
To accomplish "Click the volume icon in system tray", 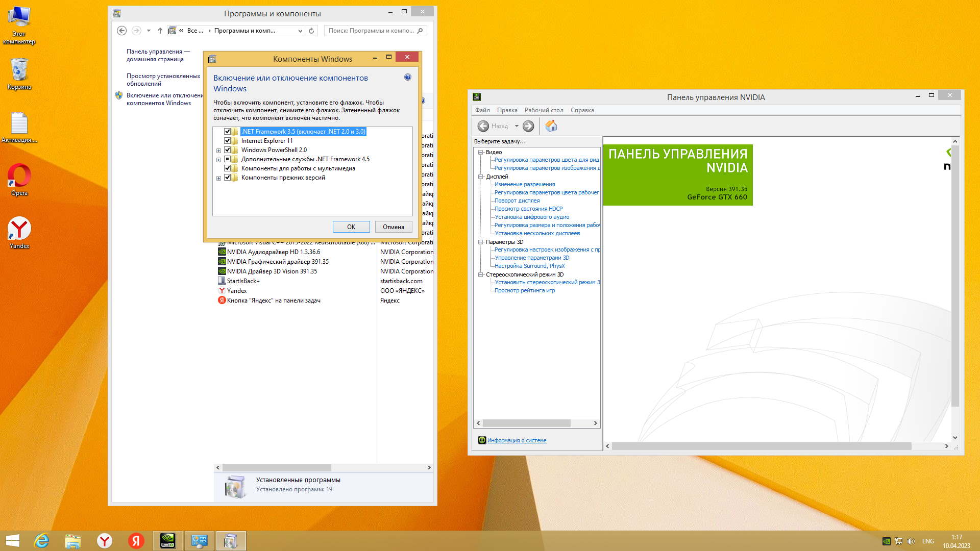I will (911, 541).
